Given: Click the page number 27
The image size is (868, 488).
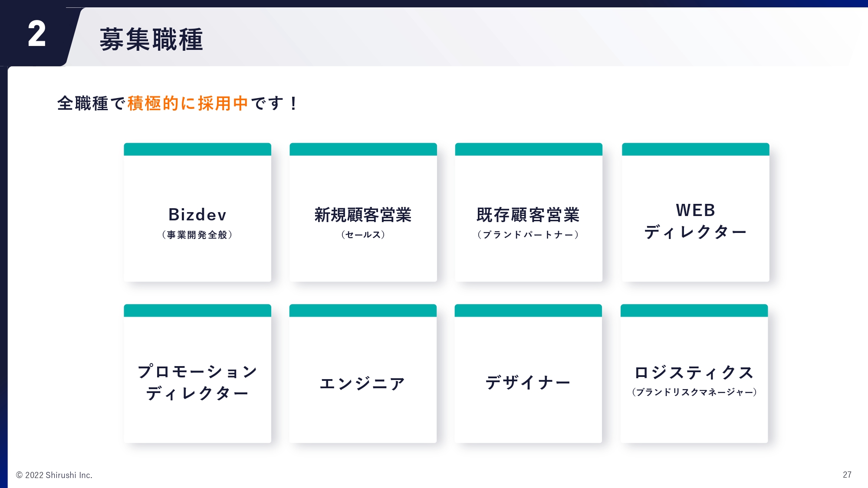Looking at the screenshot, I should click(x=847, y=475).
